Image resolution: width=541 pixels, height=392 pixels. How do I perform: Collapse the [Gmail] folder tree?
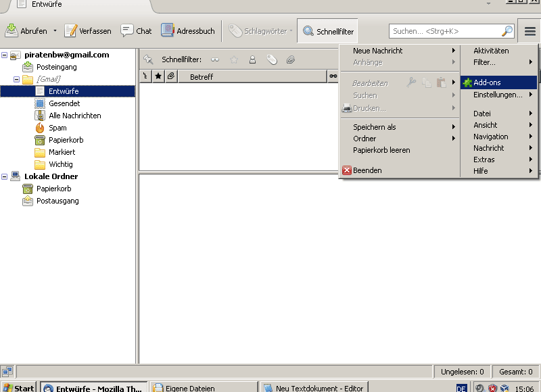coord(17,79)
